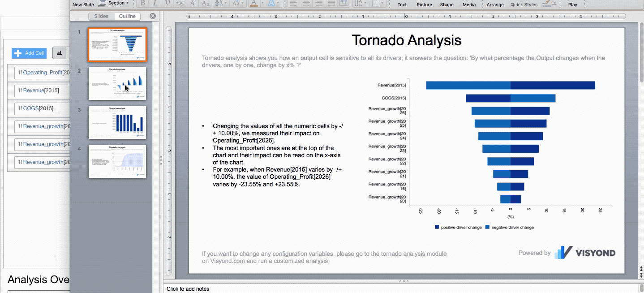Switch to the Outline tab
This screenshot has width=644, height=293.
click(127, 16)
